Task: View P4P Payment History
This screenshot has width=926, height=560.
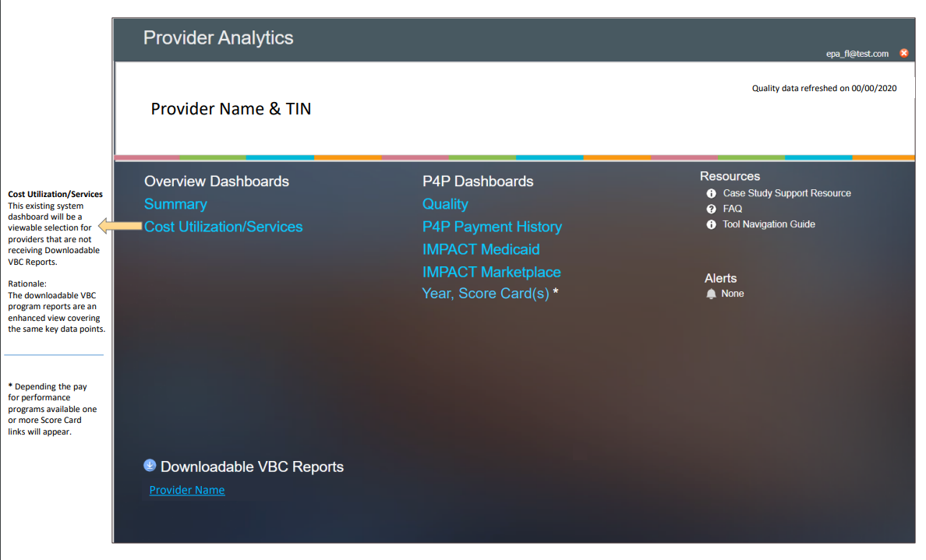Action: coord(492,227)
